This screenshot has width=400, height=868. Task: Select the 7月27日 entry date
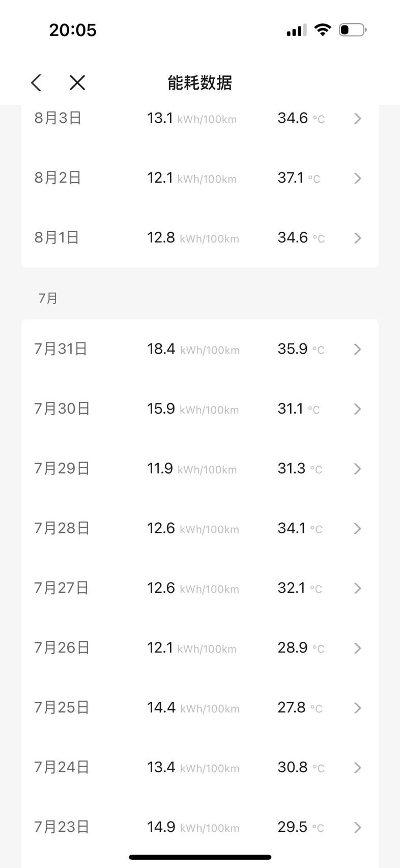click(x=62, y=588)
